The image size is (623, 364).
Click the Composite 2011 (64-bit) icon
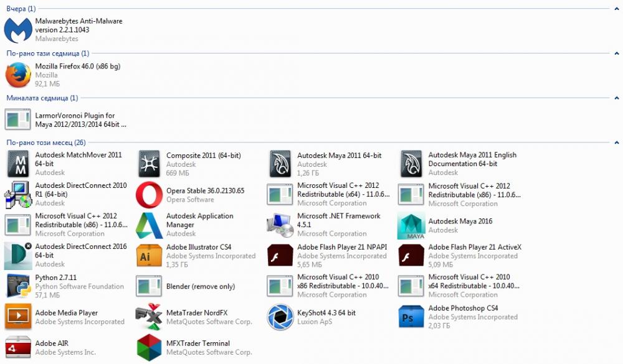pos(149,164)
